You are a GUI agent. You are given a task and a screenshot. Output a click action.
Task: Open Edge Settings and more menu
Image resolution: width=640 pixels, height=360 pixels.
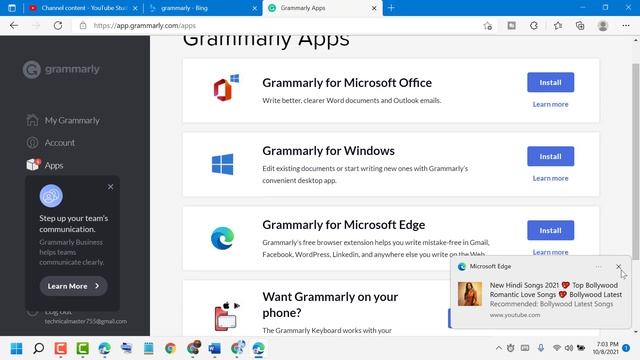click(x=626, y=26)
